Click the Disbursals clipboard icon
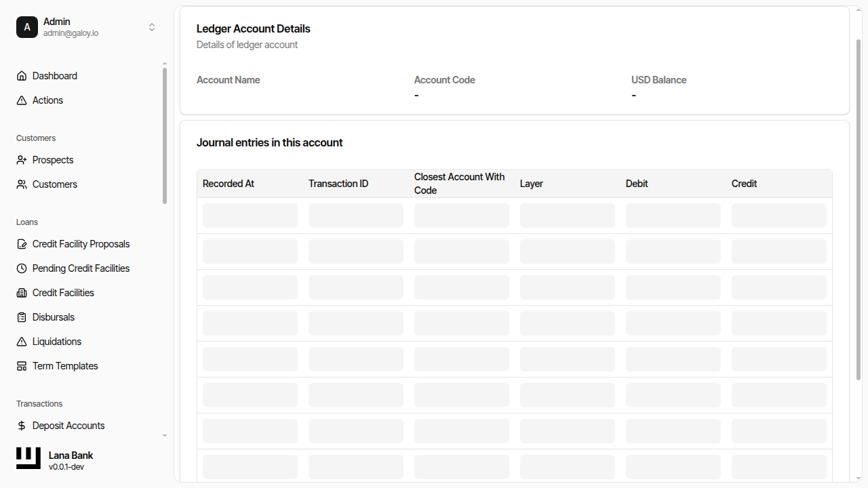This screenshot has height=488, width=868. [21, 317]
